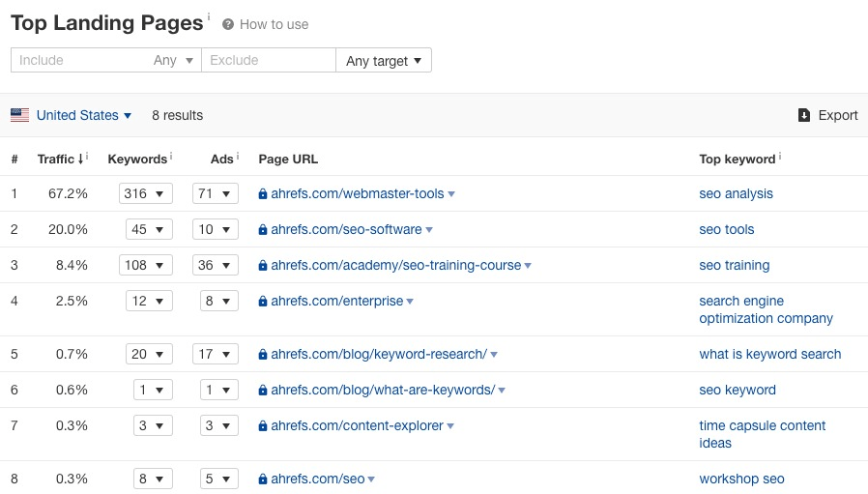Expand the arrow after enterprise URL
The height and width of the screenshot is (494, 868).
[410, 302]
